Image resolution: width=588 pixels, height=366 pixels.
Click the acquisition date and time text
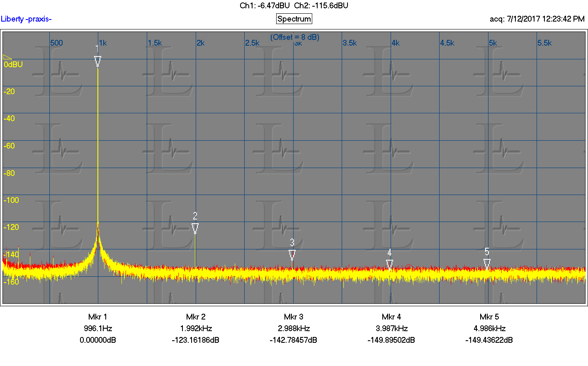pyautogui.click(x=537, y=19)
